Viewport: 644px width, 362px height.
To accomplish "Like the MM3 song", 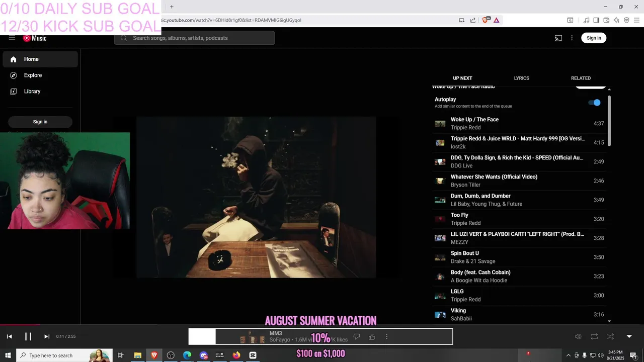I will [372, 337].
